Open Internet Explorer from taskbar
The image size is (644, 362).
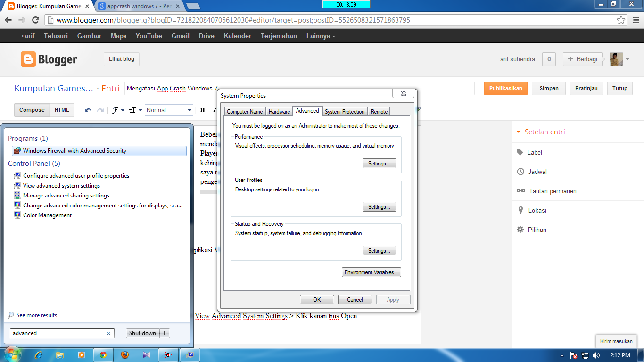tap(39, 355)
